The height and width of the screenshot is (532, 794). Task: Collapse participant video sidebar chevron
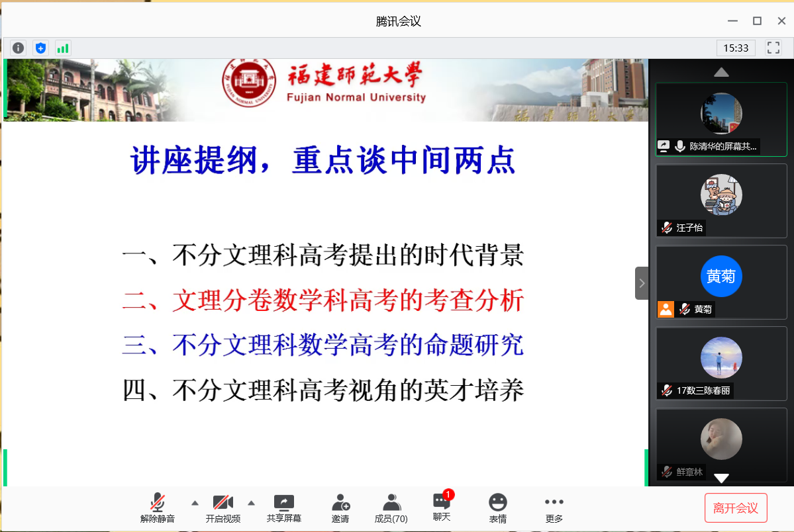pyautogui.click(x=641, y=283)
